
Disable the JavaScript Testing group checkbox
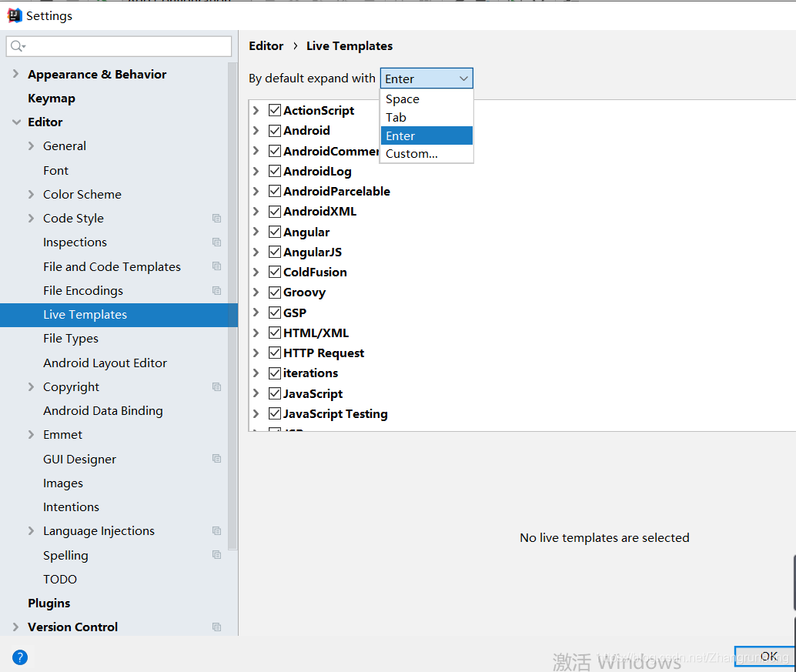(275, 413)
